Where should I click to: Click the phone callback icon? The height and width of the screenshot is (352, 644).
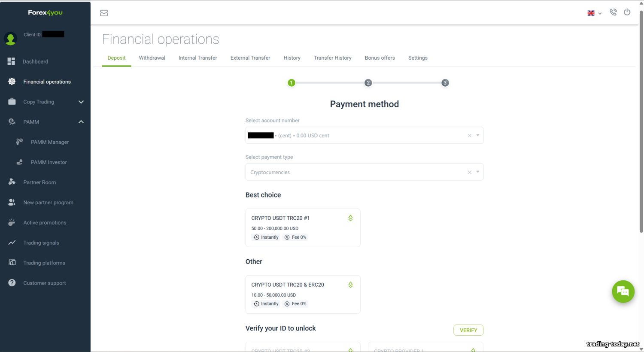[613, 12]
